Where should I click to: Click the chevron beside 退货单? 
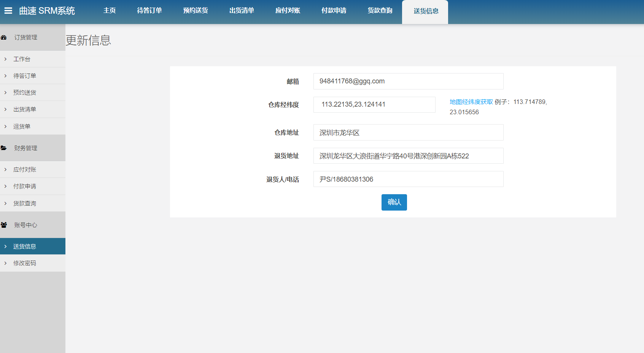[x=5, y=126]
